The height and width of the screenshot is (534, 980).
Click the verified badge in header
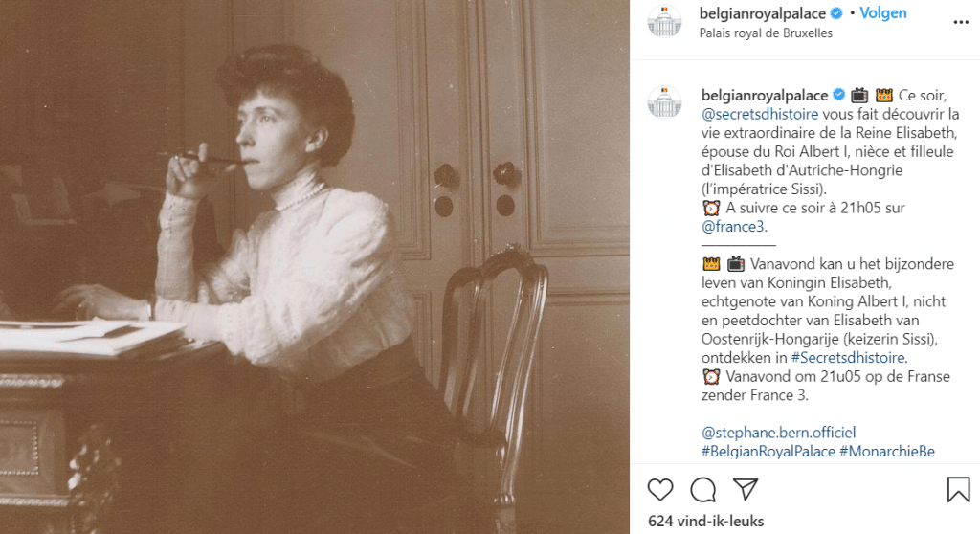835,13
